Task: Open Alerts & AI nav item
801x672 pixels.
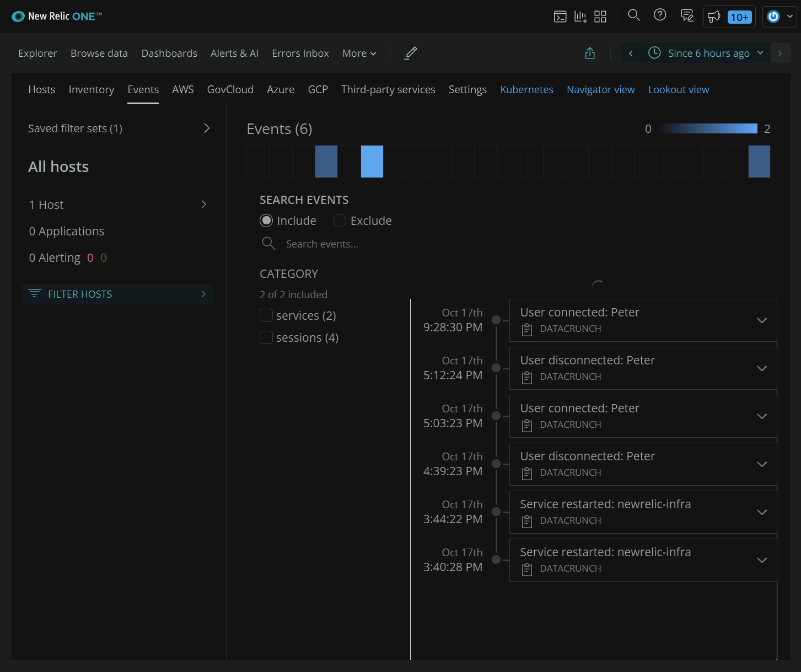Action: [x=234, y=53]
